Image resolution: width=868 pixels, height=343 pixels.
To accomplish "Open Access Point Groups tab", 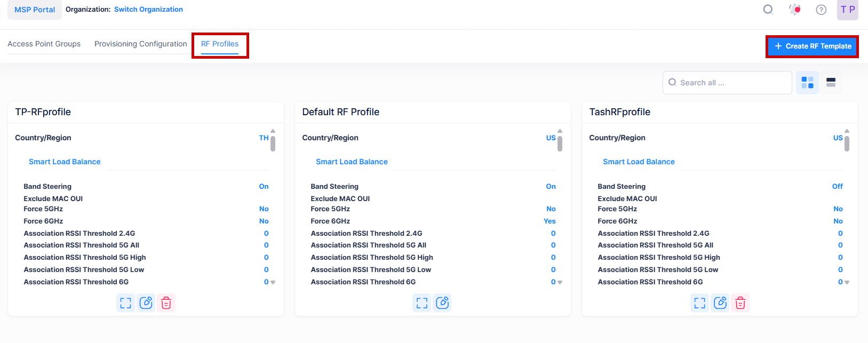I will pos(44,44).
